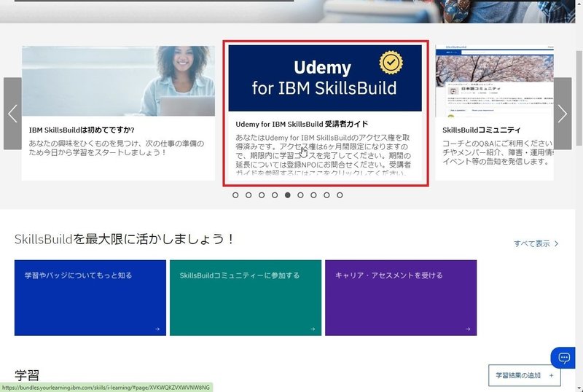Click cherry blossom community card image
Viewport: 583px width, 392px height.
tap(494, 81)
